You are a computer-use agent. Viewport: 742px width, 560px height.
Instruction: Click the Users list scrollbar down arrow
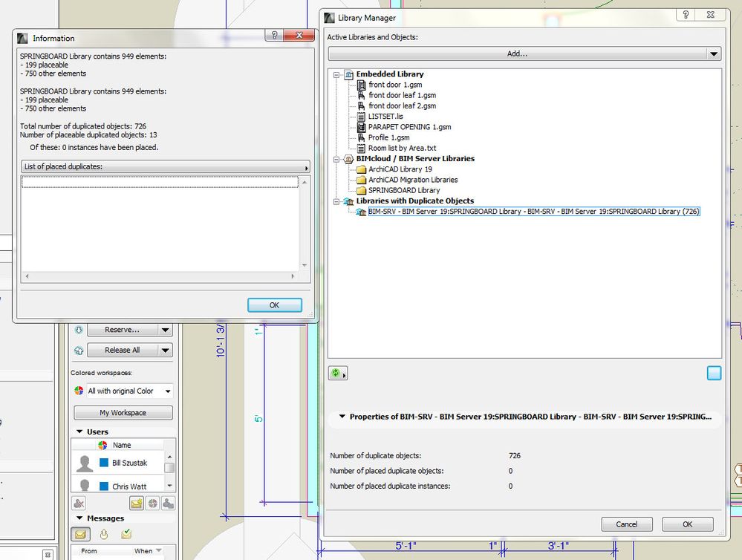169,486
